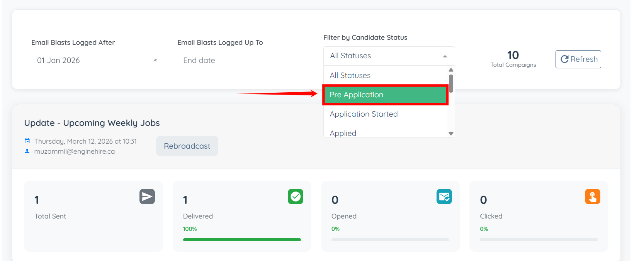Clear the 01 Jan 2026 start date
The width and height of the screenshot is (644, 261).
pos(155,60)
